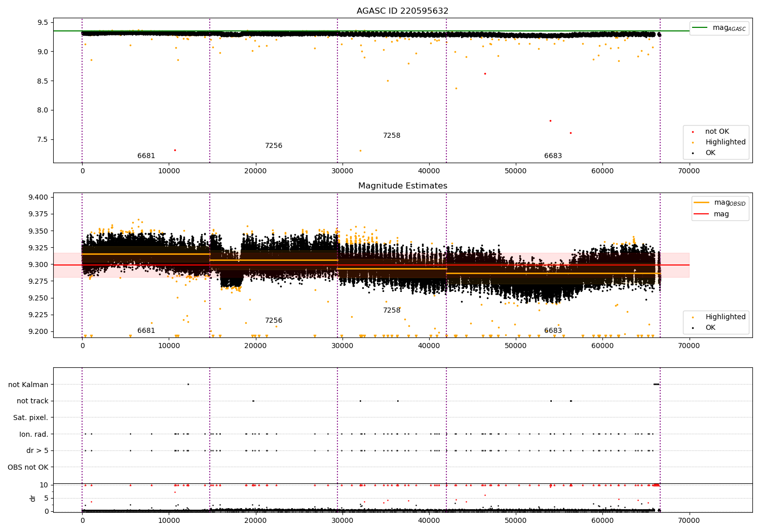Click the "not track" row label
The width and height of the screenshot is (760, 532).
pos(32,401)
